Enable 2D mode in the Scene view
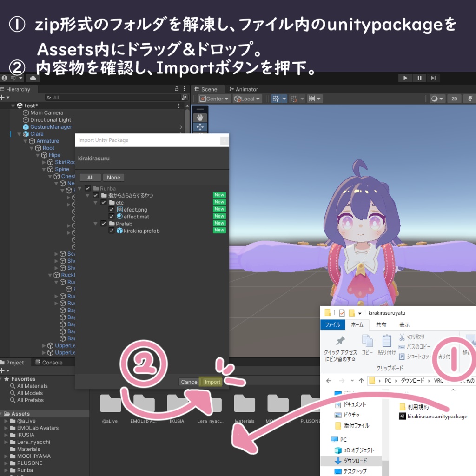Image resolution: width=476 pixels, height=476 pixels. coord(454,99)
